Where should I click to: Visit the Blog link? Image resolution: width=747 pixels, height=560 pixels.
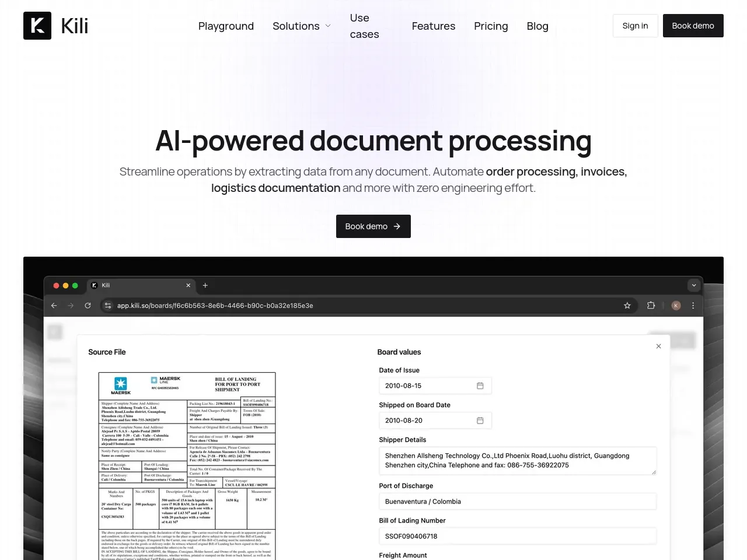[x=537, y=26]
